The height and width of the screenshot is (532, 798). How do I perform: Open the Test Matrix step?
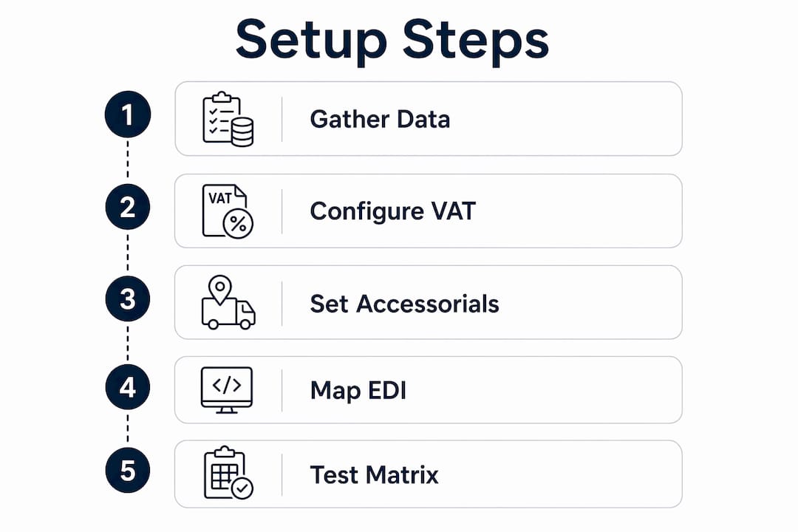click(429, 474)
